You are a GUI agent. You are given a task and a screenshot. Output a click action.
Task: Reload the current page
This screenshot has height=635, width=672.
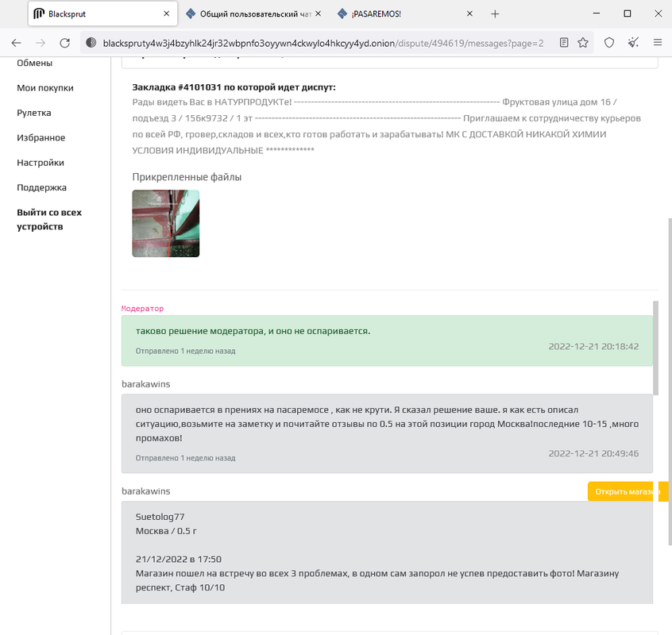pos(64,43)
